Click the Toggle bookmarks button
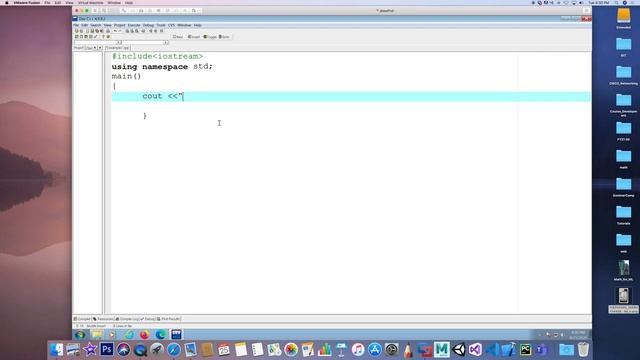 tap(210, 37)
